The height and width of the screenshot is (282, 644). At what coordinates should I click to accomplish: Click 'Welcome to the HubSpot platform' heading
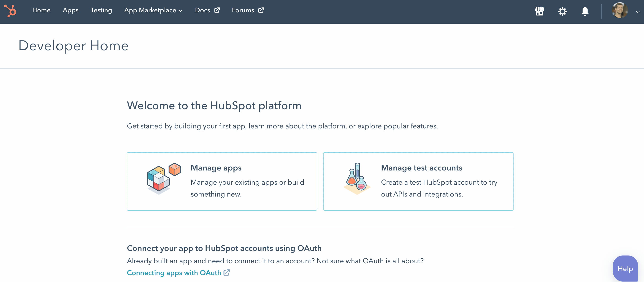tap(214, 106)
